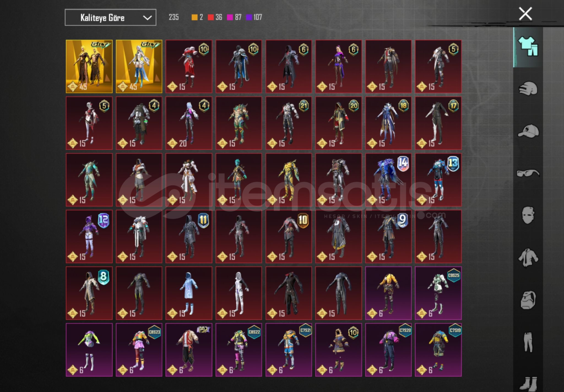Open the boots category icon
Viewport: 564px width, 392px height.
(528, 383)
